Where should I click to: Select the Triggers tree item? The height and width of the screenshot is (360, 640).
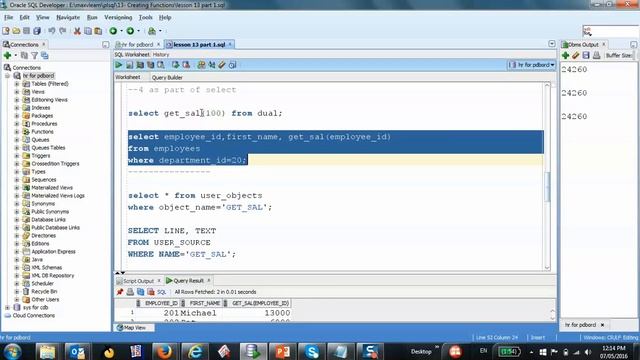[x=40, y=156]
